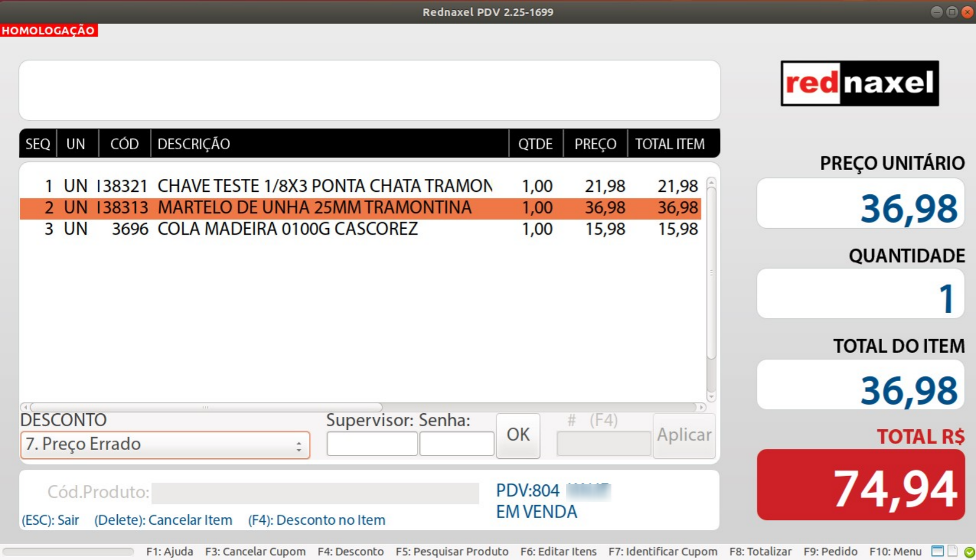This screenshot has width=976, height=560.
Task: Click the Cód.Produto input field
Action: 315,493
